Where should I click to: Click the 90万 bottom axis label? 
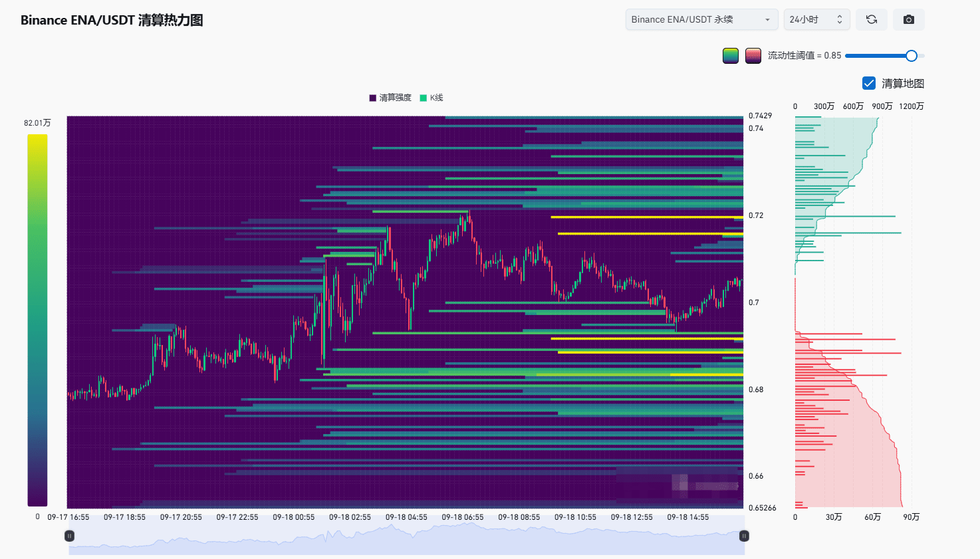(x=912, y=517)
